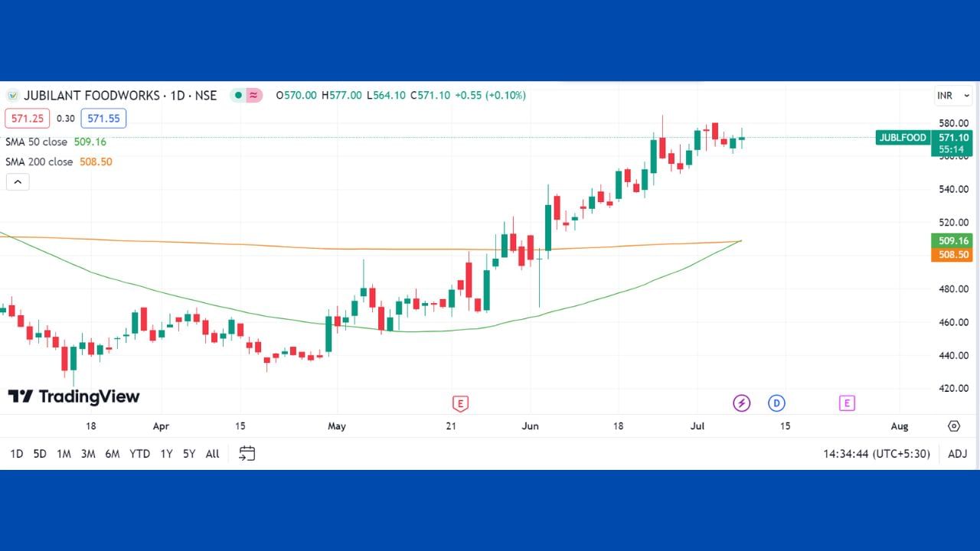Click the JUBILANT FOODWORKS symbol title
Screen dimensions: 980x551
(x=92, y=96)
